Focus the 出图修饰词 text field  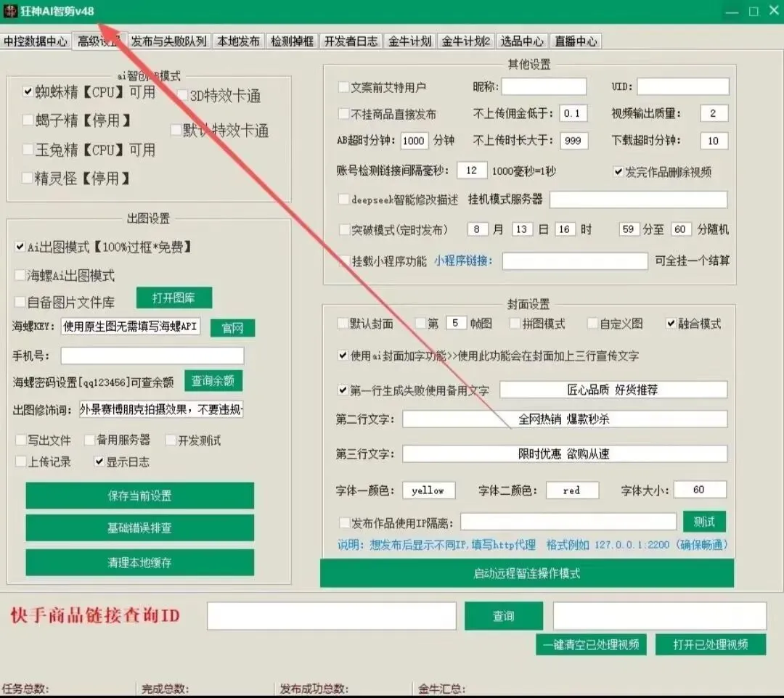click(161, 410)
